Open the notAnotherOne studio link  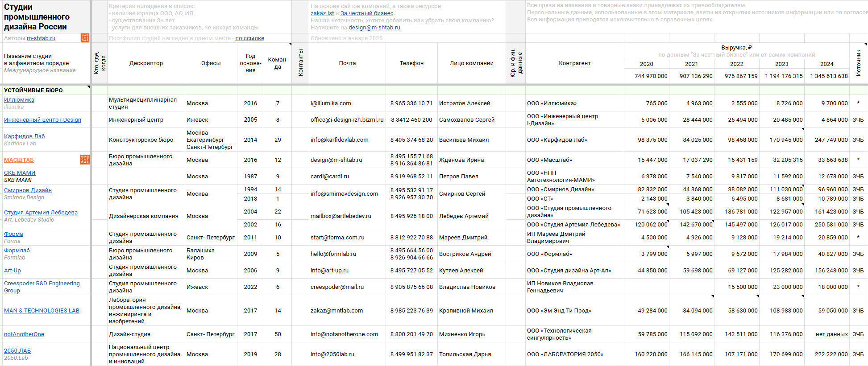(24, 334)
